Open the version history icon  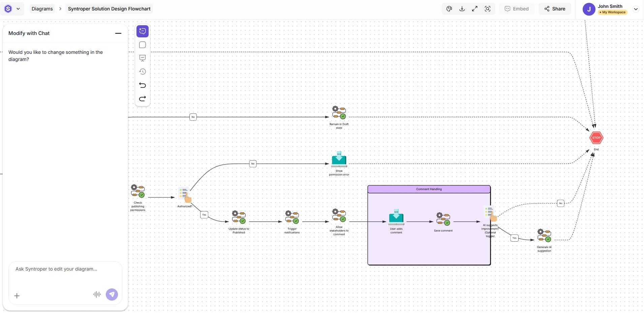(x=143, y=71)
